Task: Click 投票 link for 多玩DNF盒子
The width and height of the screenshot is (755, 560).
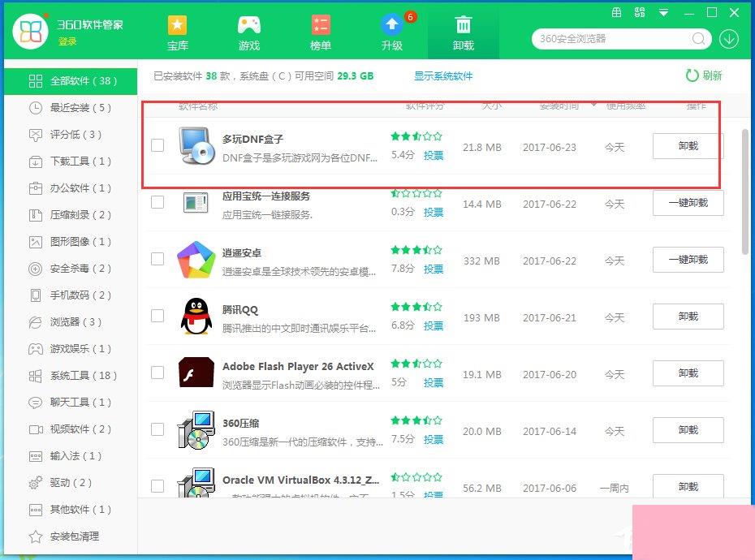Action: pos(434,156)
